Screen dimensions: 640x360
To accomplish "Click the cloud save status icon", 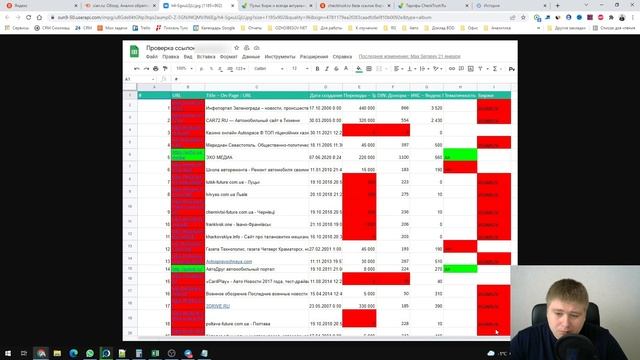I will point(257,48).
